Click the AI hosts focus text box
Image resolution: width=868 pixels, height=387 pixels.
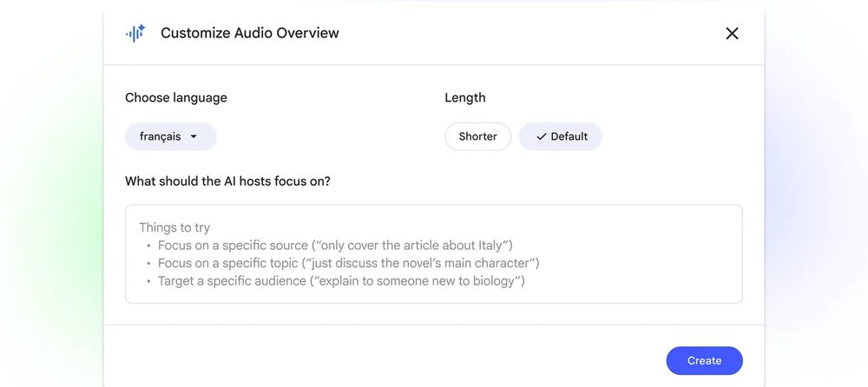coord(434,254)
